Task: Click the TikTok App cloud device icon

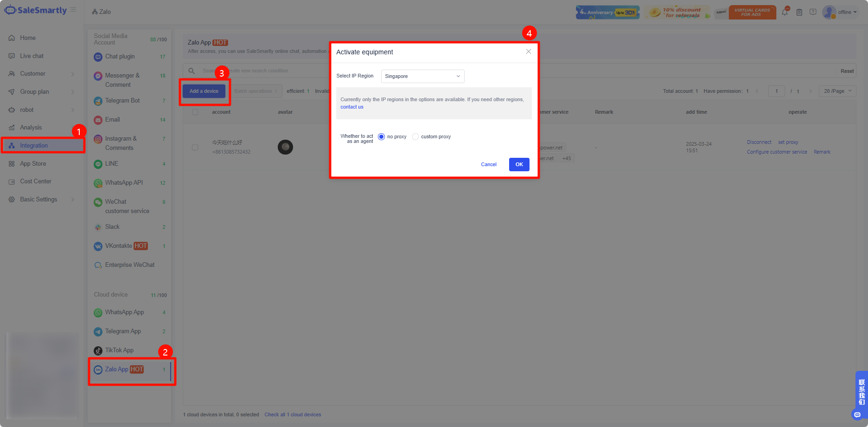Action: point(98,351)
